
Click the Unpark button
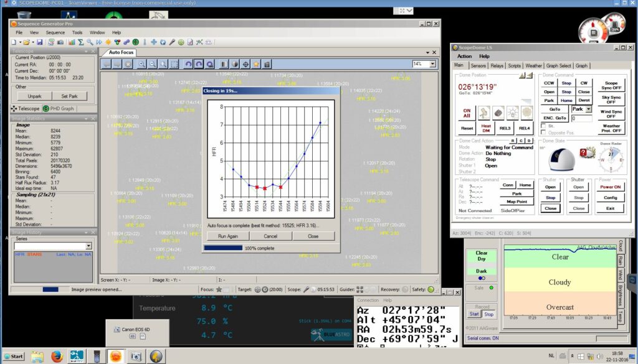(x=35, y=96)
